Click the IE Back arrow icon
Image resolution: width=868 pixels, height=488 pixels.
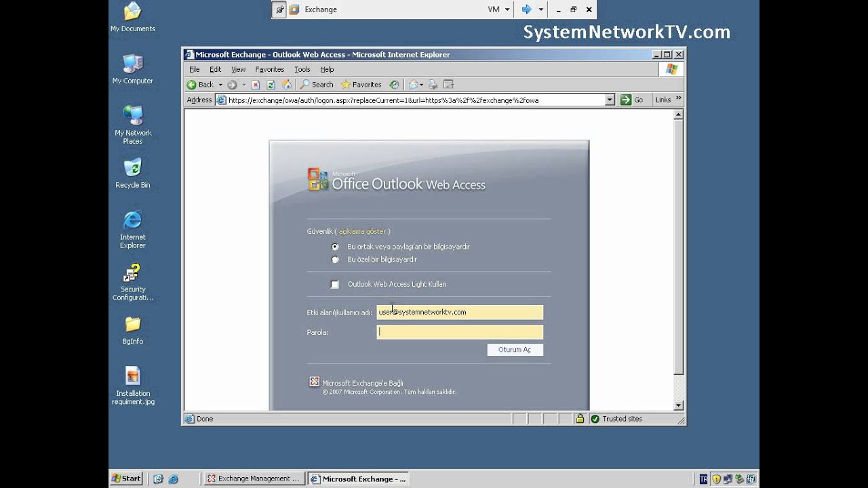point(192,85)
